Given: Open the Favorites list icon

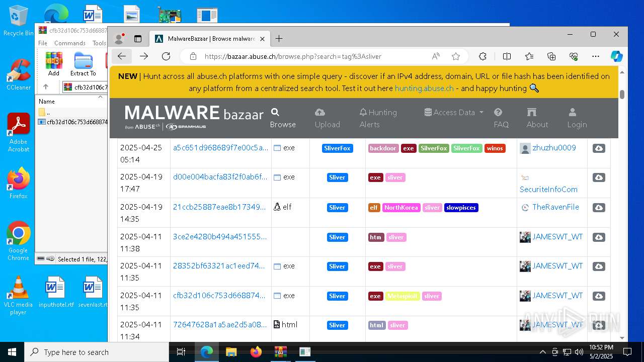Looking at the screenshot, I should click(x=529, y=56).
